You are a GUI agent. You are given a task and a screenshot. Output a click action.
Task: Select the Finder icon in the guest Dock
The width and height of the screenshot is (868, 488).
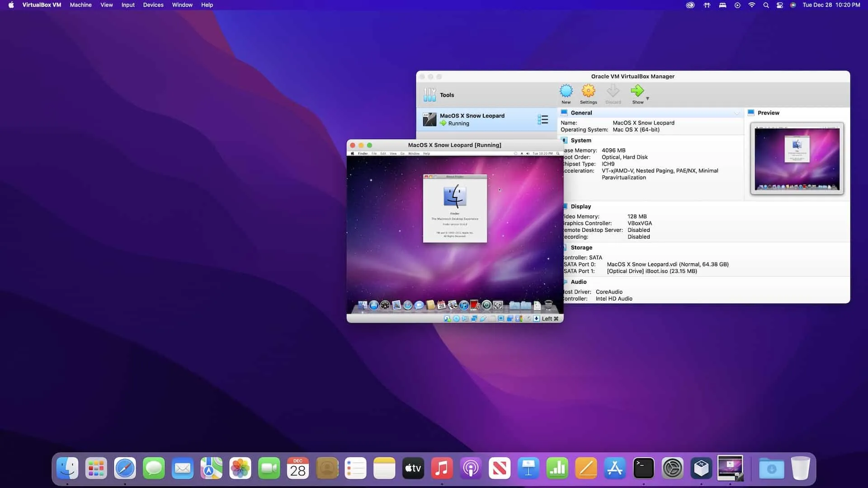pos(363,305)
